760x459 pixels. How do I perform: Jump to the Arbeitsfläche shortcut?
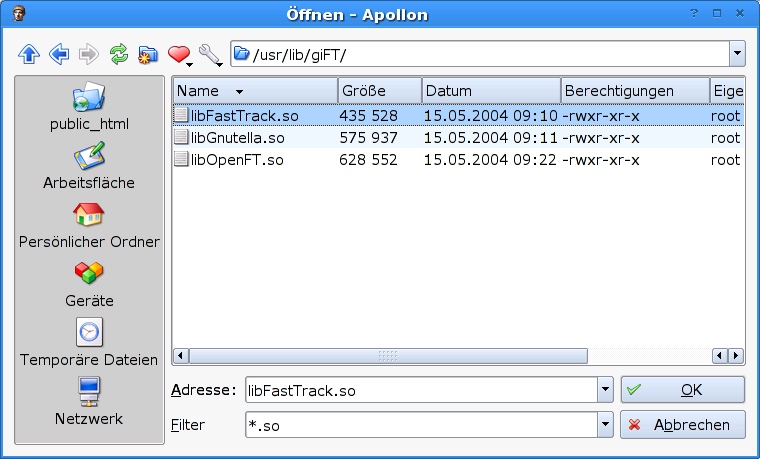point(89,165)
